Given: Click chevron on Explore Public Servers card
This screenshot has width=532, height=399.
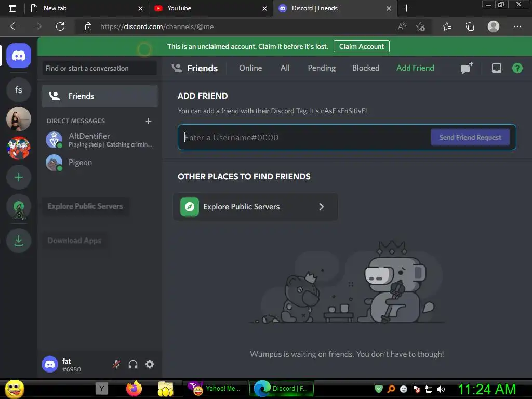Looking at the screenshot, I should (321, 207).
